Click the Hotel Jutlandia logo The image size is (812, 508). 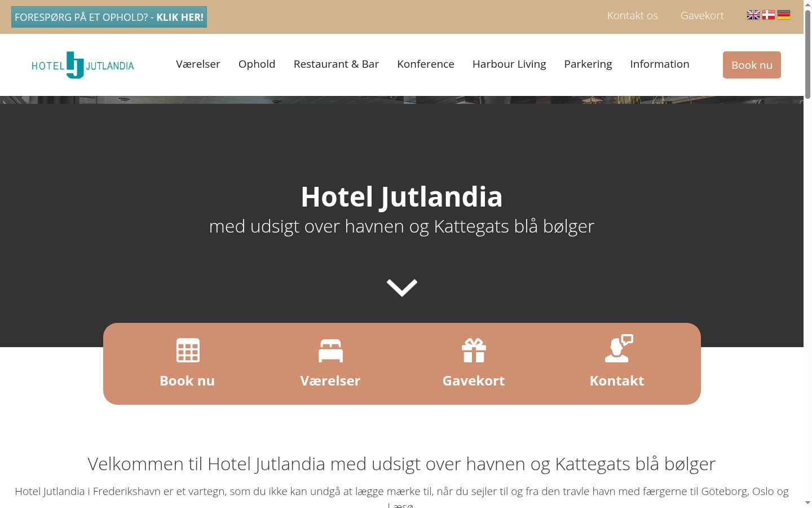(83, 65)
